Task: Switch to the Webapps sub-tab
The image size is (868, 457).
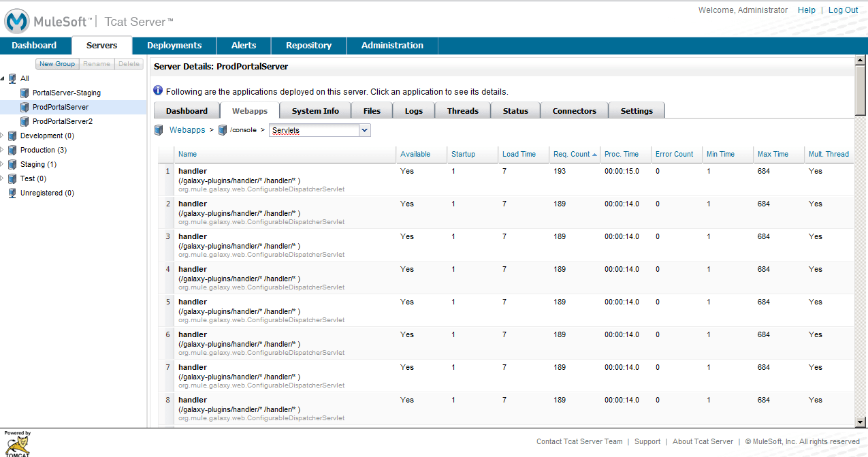Action: tap(249, 111)
